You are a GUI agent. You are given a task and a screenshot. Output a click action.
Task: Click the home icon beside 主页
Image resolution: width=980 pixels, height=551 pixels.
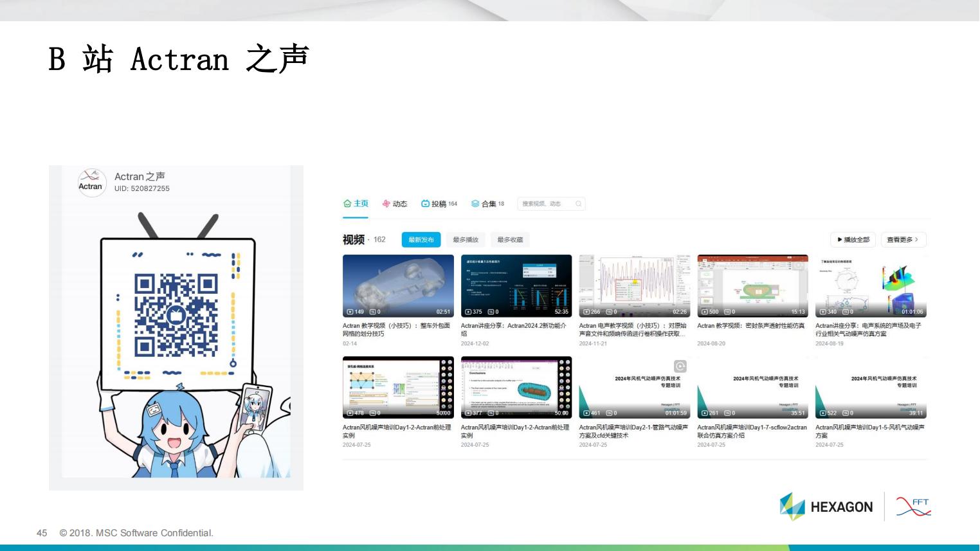click(347, 203)
